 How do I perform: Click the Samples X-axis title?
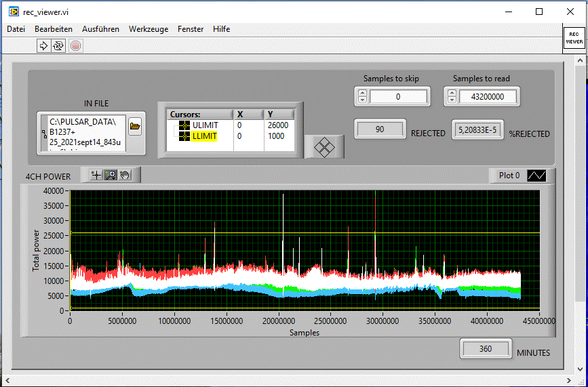[x=305, y=333]
